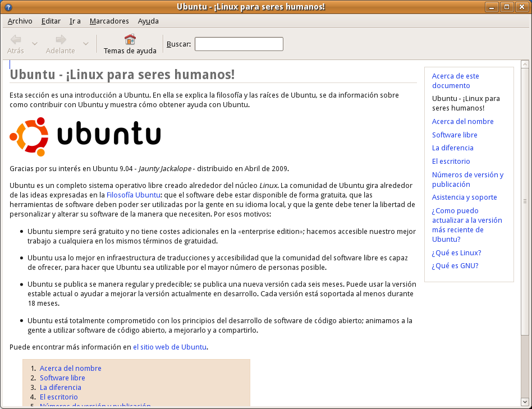Click the vertical scrollbar thumb
532x409 pixels.
525,201
